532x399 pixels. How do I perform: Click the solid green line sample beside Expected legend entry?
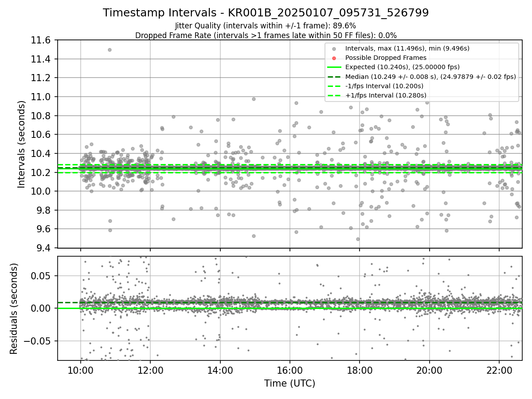tap(334, 67)
